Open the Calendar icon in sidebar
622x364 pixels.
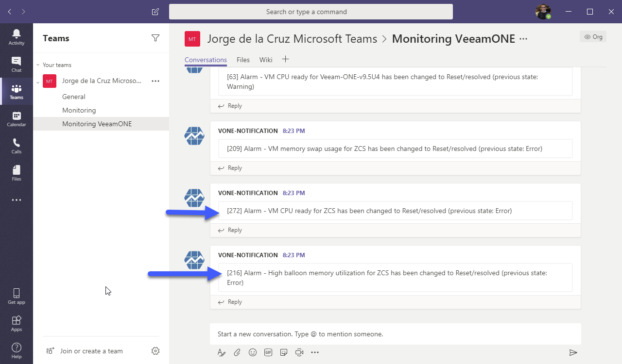[x=17, y=118]
